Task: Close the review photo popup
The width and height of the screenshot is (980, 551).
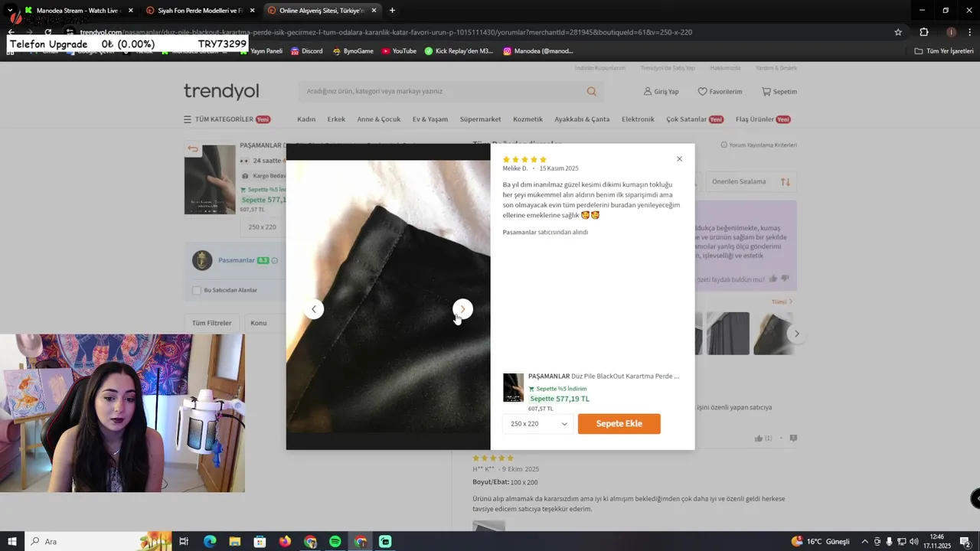Action: coord(679,159)
